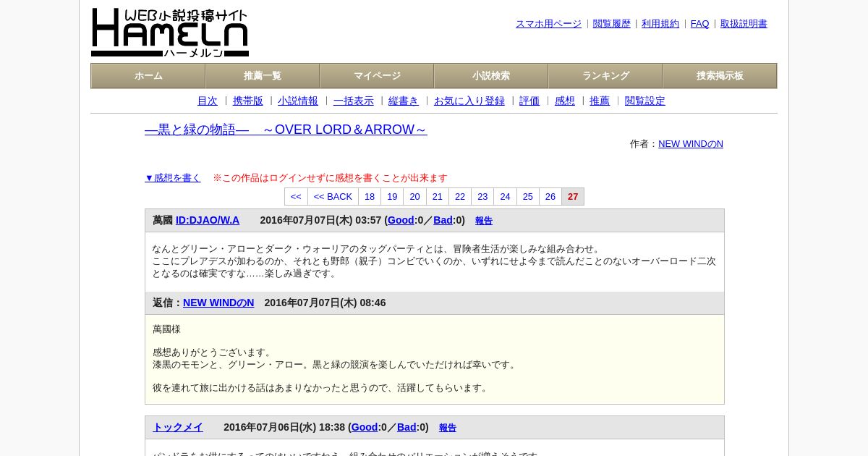868x456 pixels.
Task: Jump to first page with << button
Action: click(x=296, y=197)
